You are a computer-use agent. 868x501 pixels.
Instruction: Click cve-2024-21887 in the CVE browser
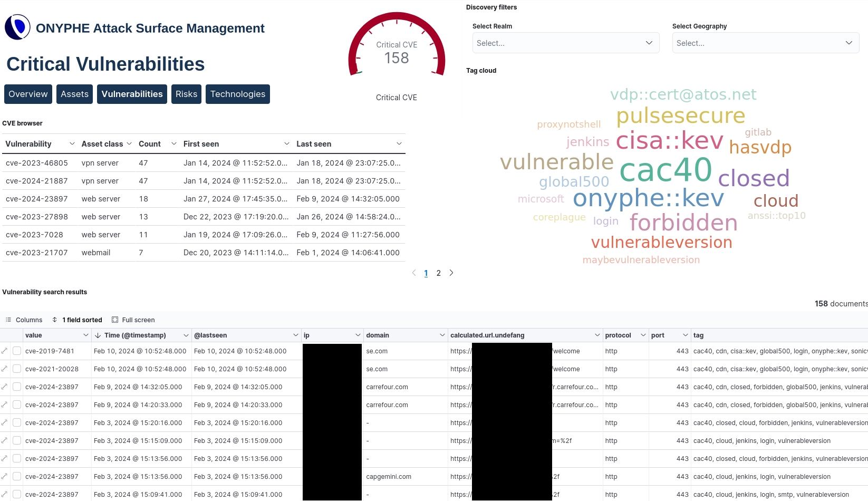[x=37, y=181]
